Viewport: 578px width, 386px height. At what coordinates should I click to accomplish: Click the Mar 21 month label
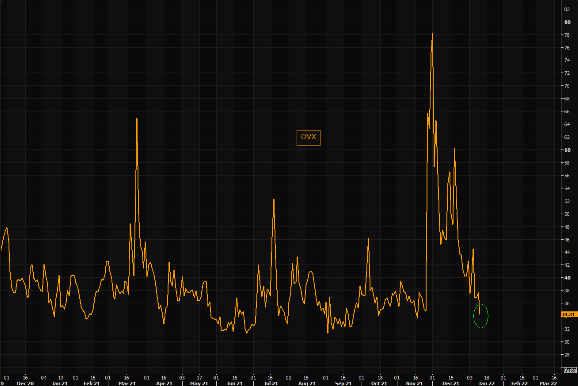pos(127,383)
